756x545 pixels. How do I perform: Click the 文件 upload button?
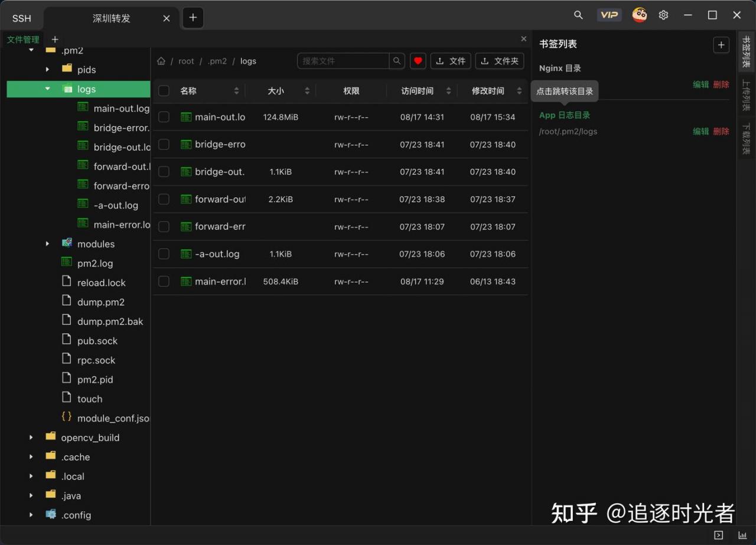(451, 61)
